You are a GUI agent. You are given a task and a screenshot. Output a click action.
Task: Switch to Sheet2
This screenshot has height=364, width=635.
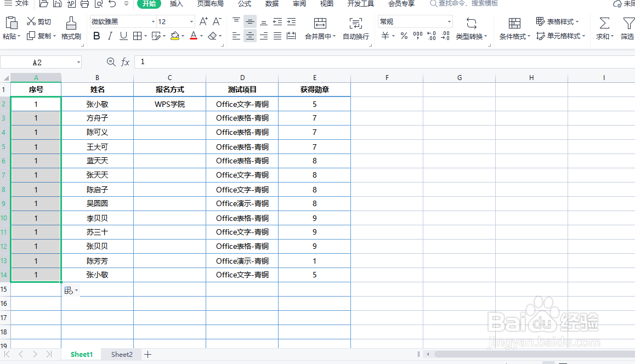[x=121, y=354]
